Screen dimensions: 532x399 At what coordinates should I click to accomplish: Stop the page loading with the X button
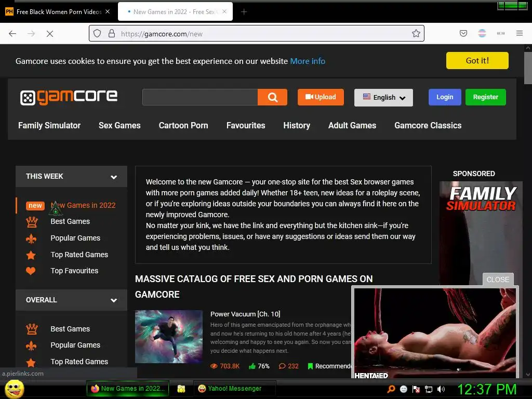(x=50, y=34)
